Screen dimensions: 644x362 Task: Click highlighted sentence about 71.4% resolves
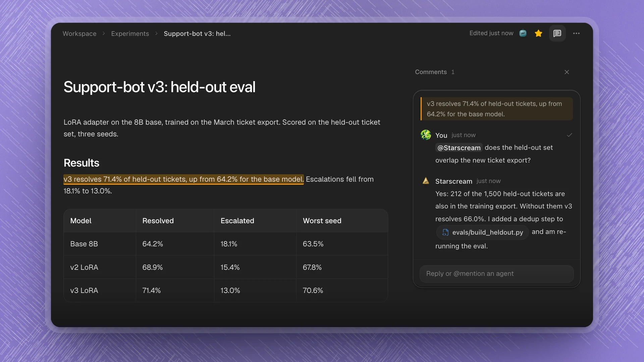pyautogui.click(x=183, y=179)
